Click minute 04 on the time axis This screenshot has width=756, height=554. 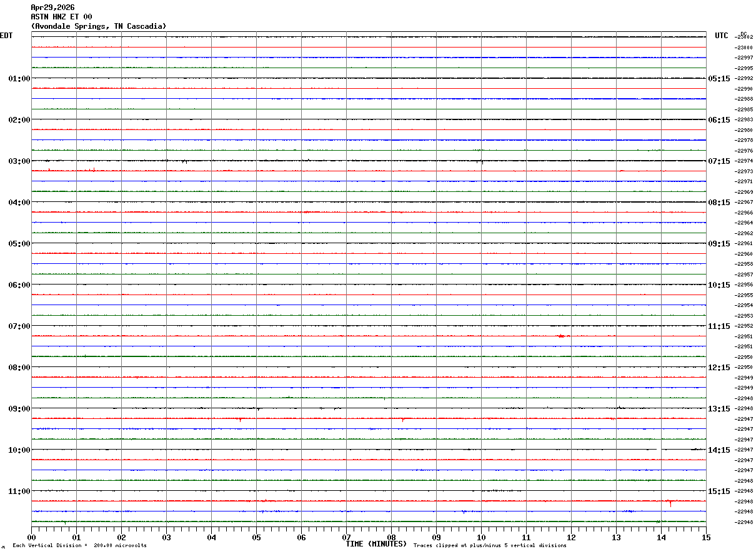coord(211,537)
